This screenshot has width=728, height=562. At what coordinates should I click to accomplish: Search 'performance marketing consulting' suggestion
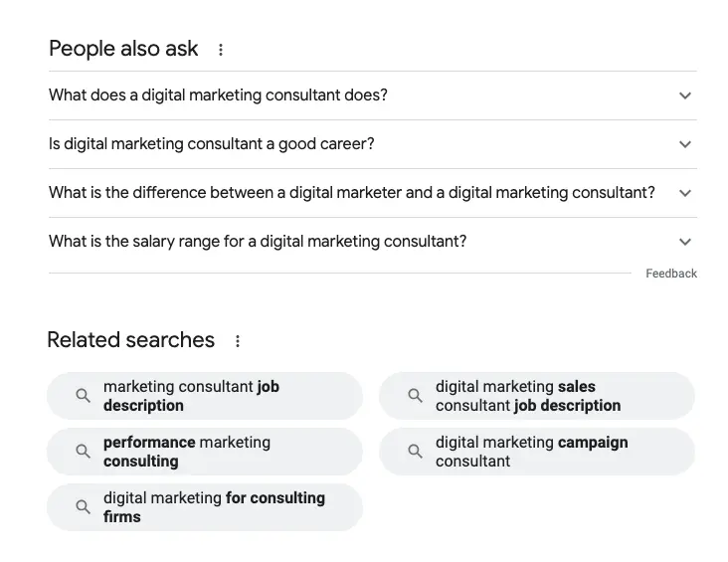[187, 452]
